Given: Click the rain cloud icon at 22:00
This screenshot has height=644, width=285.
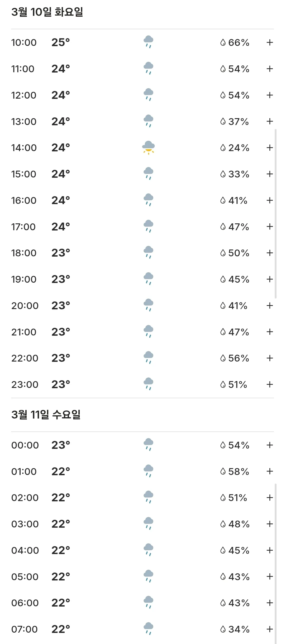Looking at the screenshot, I should 148,358.
